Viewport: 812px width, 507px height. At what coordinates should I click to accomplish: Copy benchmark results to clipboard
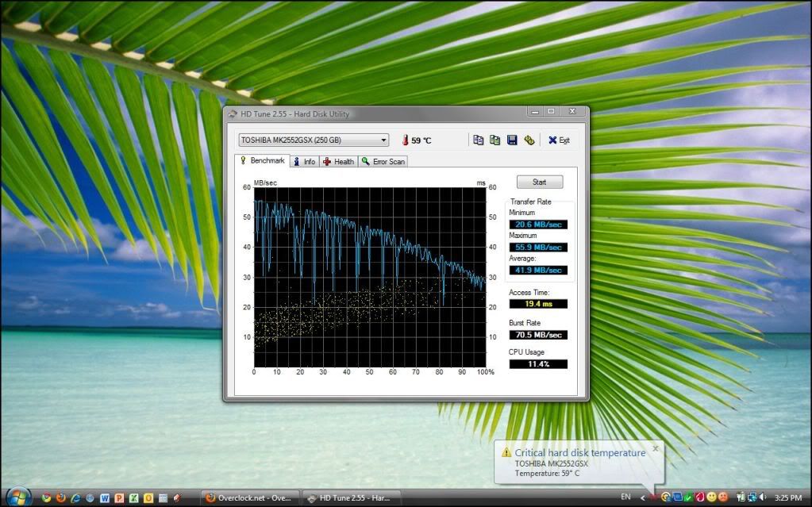click(479, 140)
